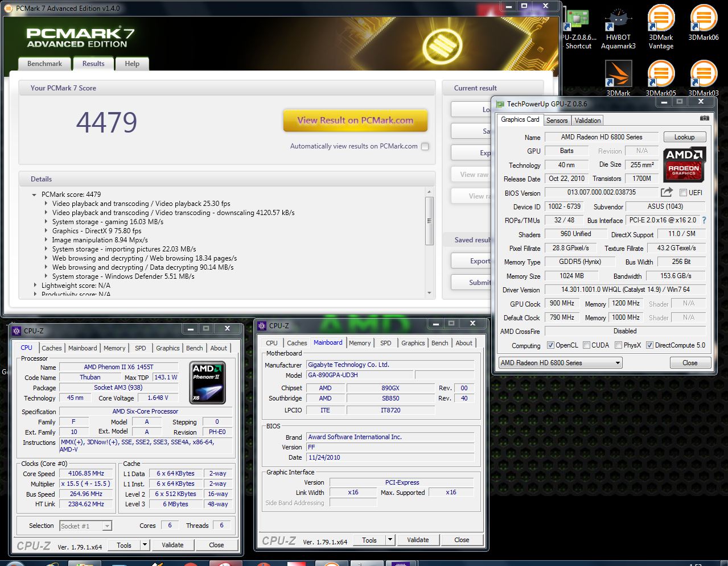This screenshot has height=566, width=728.
Task: Open 3DMark Vantage desktop shortcut
Action: click(661, 27)
